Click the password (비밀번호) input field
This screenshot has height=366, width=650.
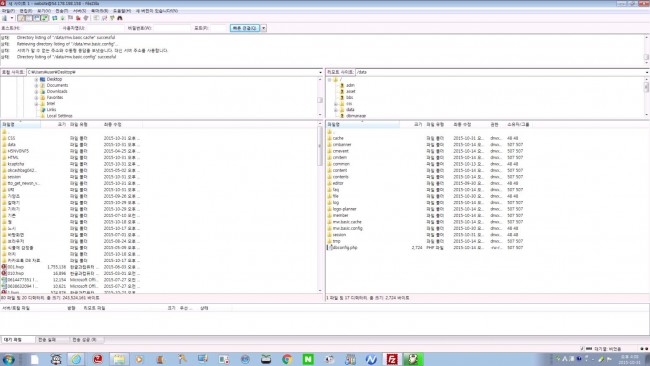point(172,28)
